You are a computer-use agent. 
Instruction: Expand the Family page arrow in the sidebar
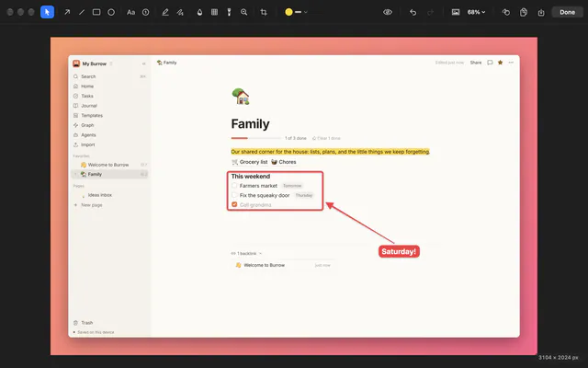coord(75,174)
